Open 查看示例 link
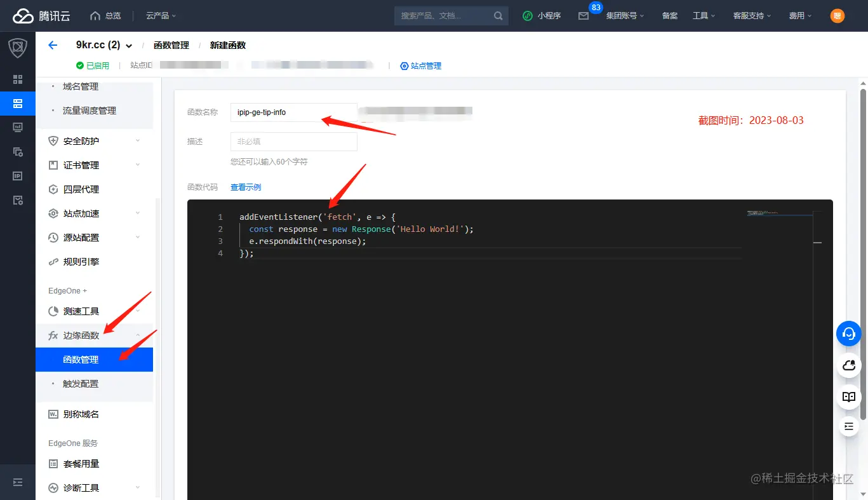 coord(246,187)
